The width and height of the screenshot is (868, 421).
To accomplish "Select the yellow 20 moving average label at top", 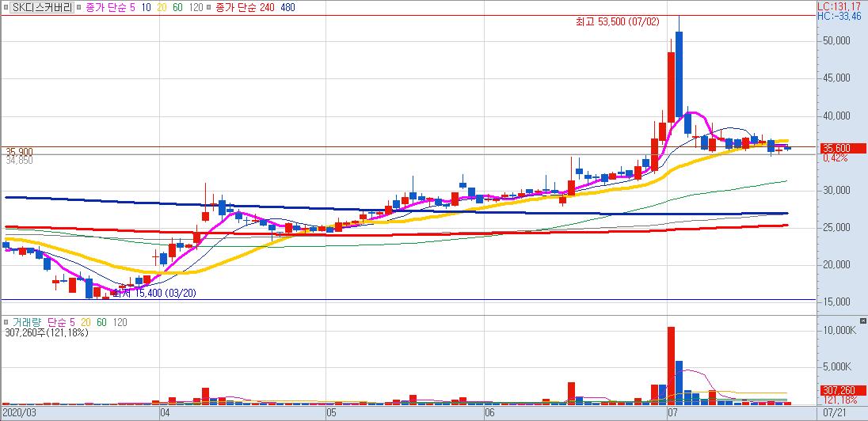I will [162, 8].
